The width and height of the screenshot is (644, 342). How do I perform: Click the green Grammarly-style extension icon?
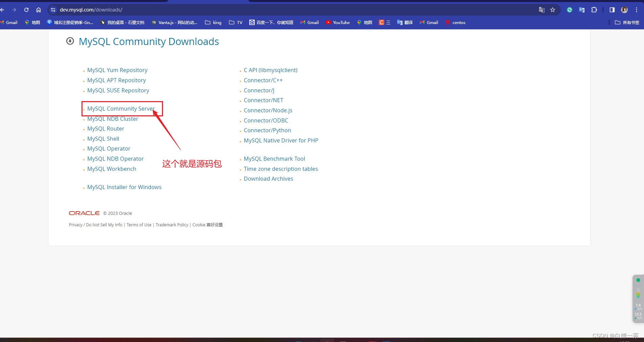coord(570,10)
